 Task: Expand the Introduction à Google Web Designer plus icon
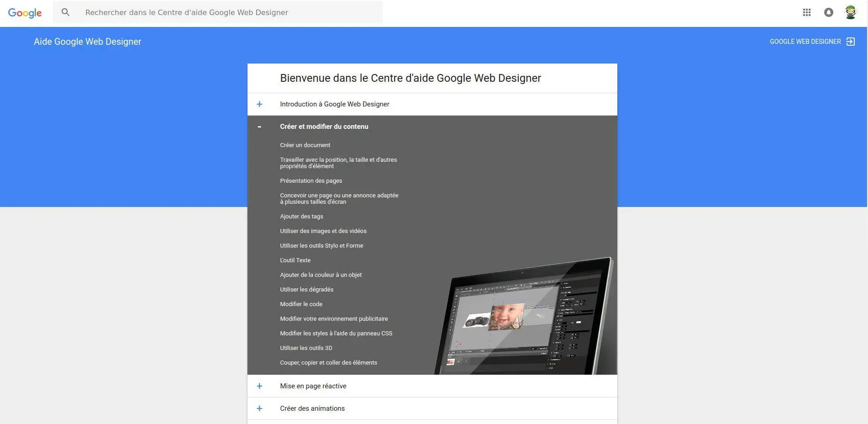pyautogui.click(x=259, y=104)
